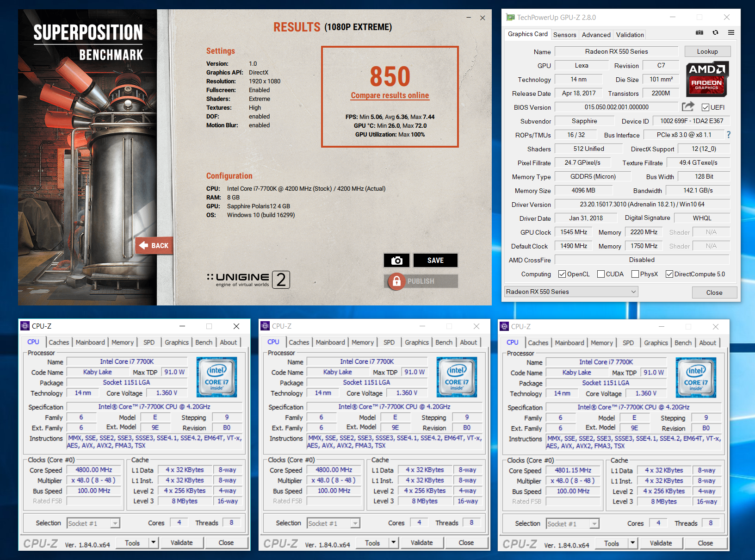Click the Unigine 2 engine logo
The image size is (755, 560).
[248, 280]
